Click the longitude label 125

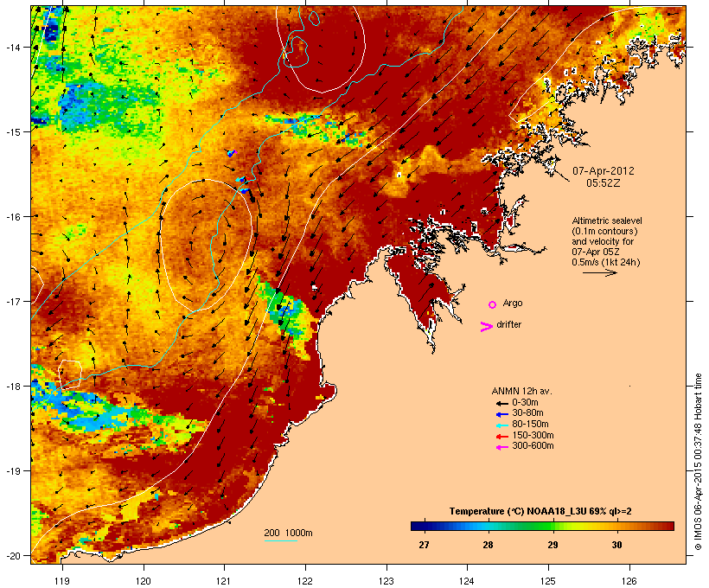pos(548,581)
